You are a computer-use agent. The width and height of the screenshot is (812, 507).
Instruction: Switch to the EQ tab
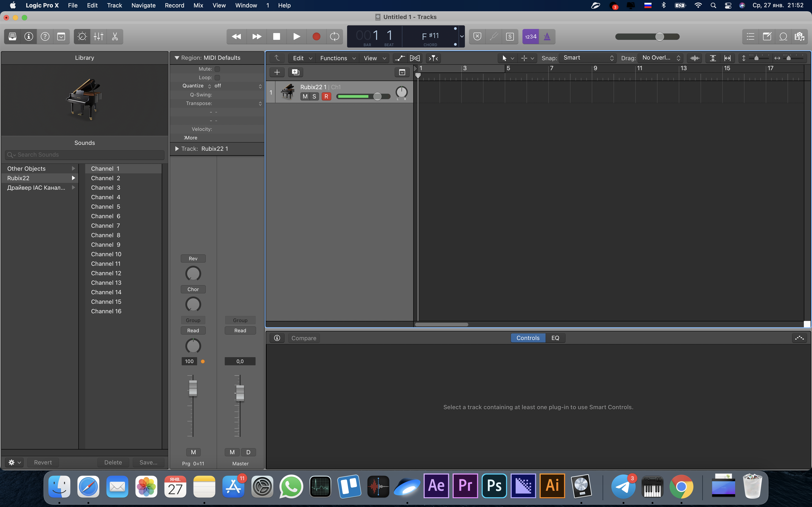(x=555, y=338)
